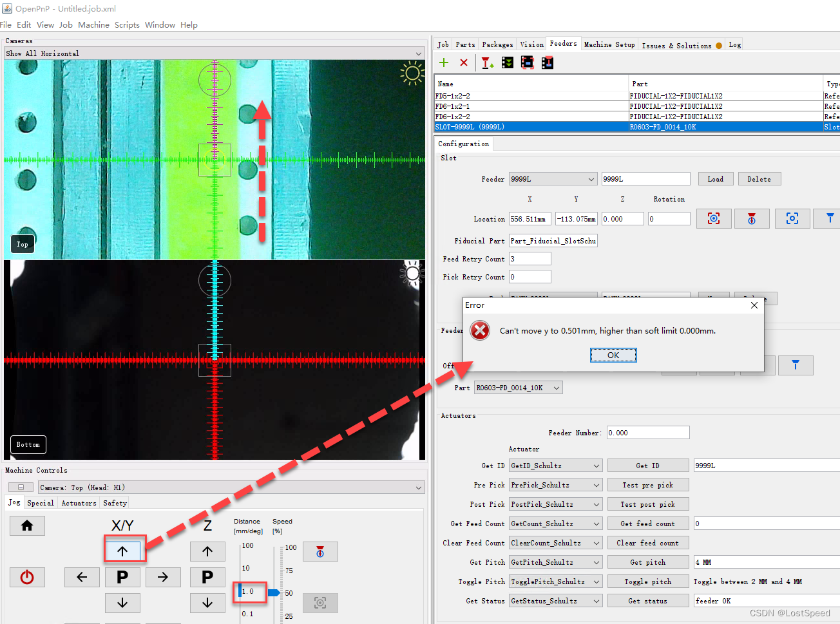Raise Z with the Z up arrow
The height and width of the screenshot is (624, 840).
click(x=207, y=551)
